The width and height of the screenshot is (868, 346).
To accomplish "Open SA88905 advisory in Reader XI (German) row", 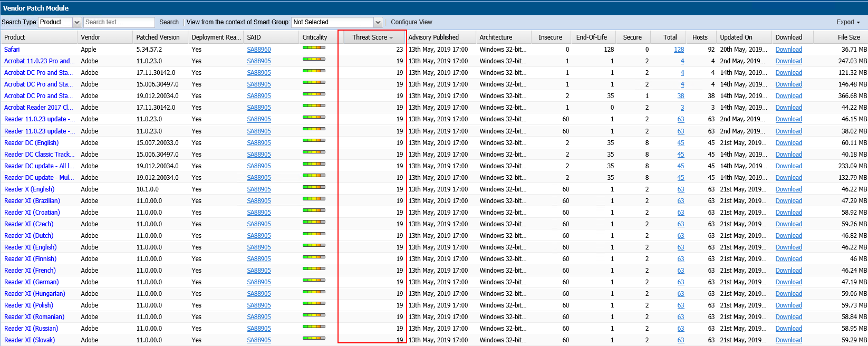I will coord(259,282).
